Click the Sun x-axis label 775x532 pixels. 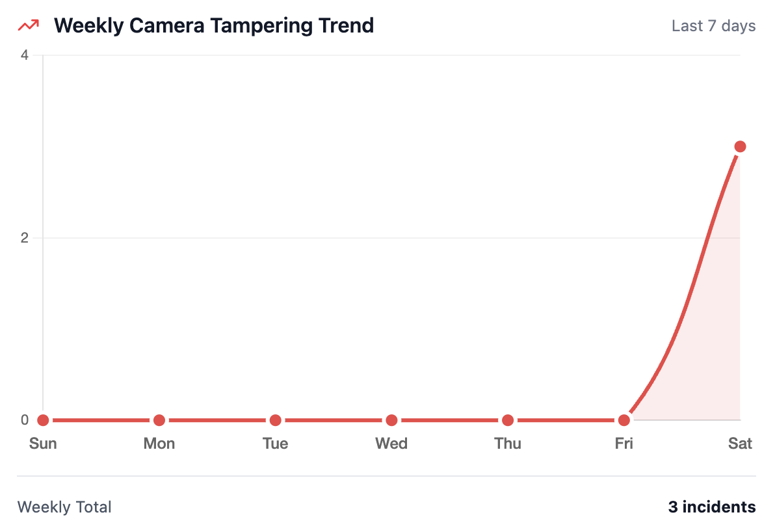43,444
